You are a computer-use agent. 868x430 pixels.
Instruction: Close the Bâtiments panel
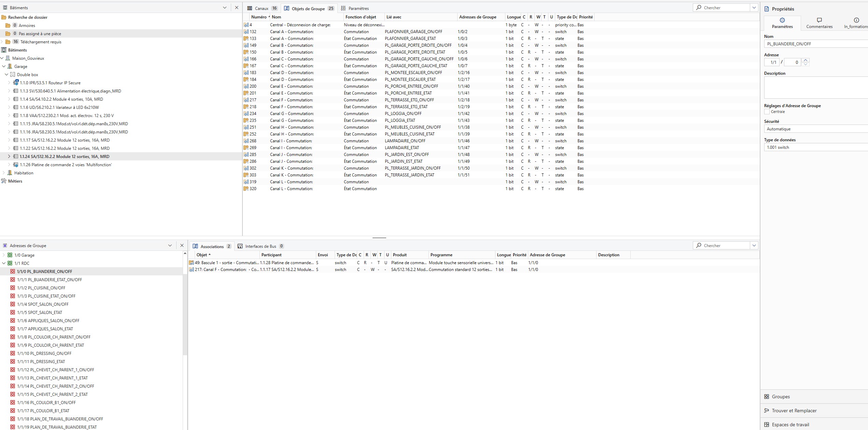pyautogui.click(x=237, y=8)
